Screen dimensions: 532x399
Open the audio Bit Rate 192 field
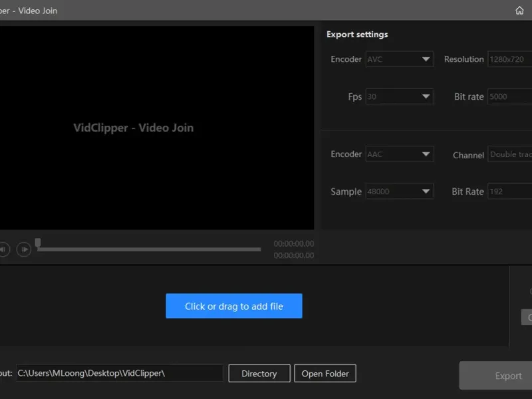pos(509,192)
